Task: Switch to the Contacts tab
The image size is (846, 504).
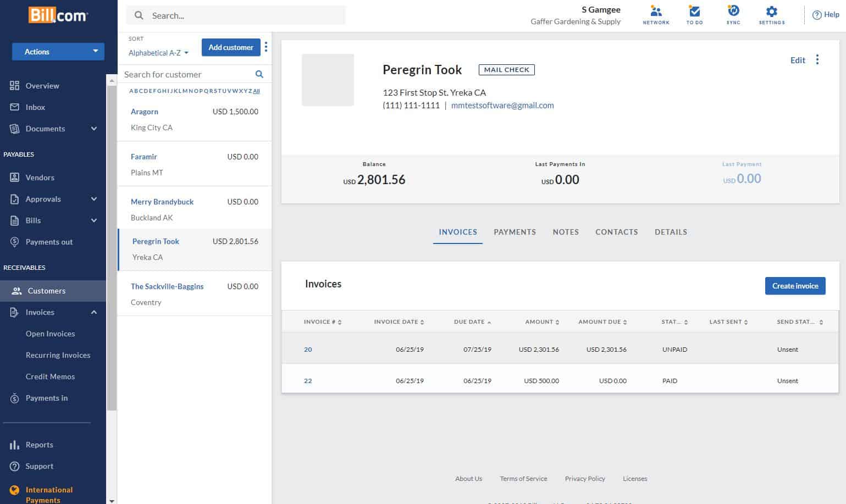Action: click(x=616, y=232)
